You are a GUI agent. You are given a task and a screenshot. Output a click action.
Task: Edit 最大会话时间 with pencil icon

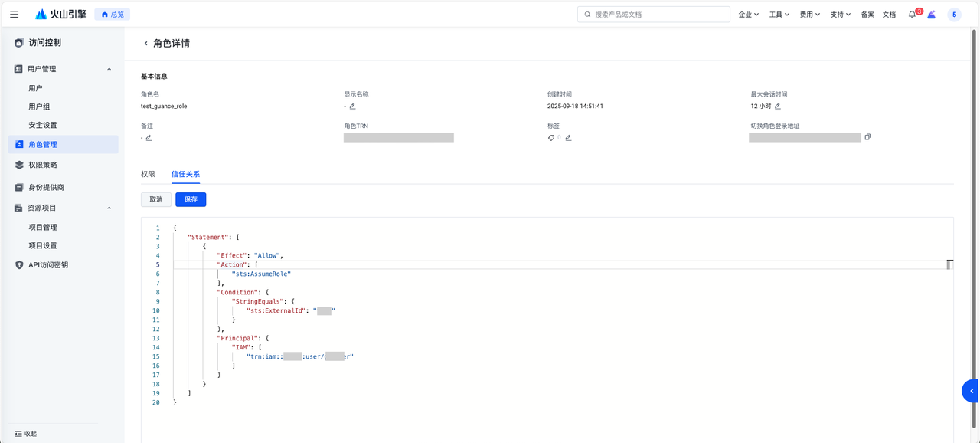point(778,107)
